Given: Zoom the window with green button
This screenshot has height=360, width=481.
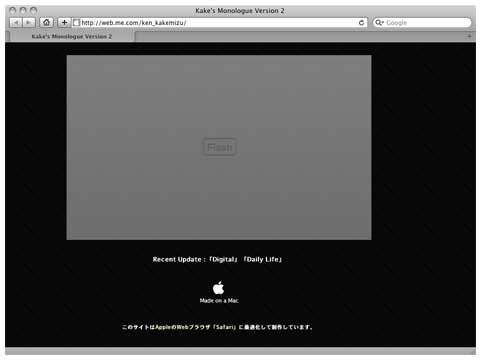Looking at the screenshot, I should pos(33,11).
